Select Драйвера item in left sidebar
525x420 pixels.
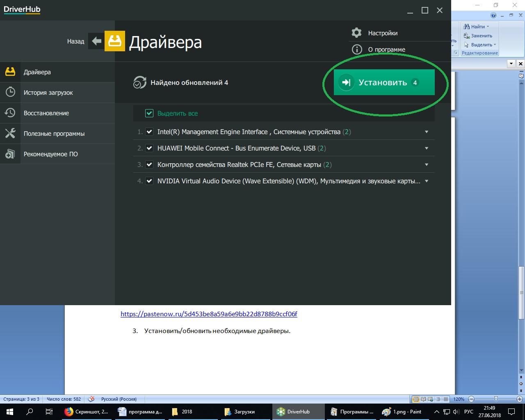coord(37,72)
